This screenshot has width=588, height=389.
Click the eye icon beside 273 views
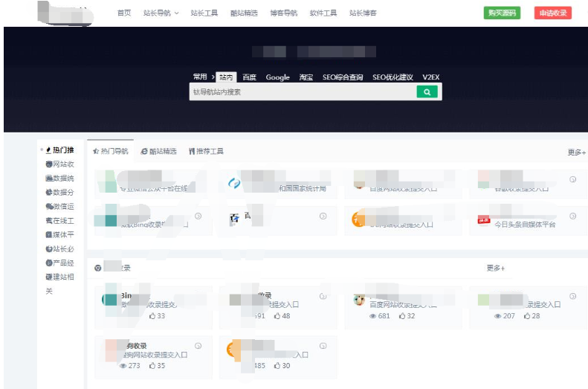point(123,366)
